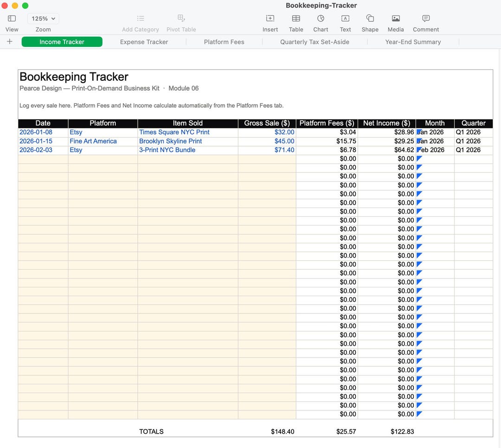This screenshot has height=448, width=501.
Task: Select gross sale cell $32.00
Action: click(267, 132)
